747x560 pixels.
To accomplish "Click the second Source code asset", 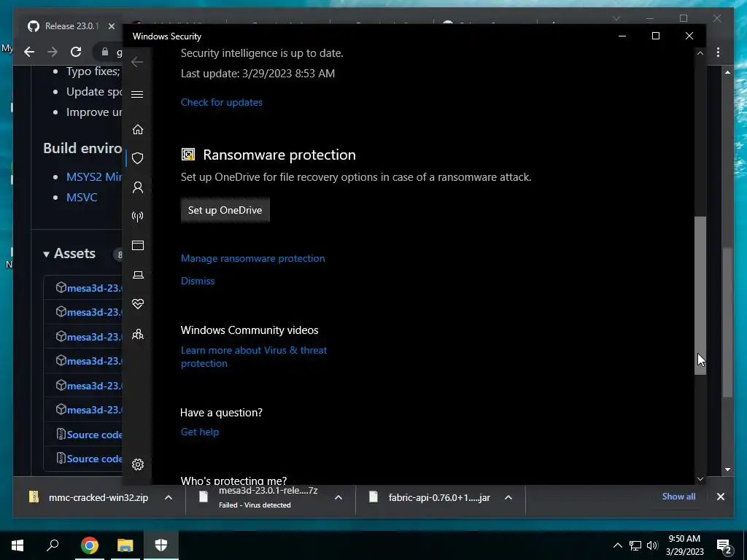I will click(x=94, y=459).
